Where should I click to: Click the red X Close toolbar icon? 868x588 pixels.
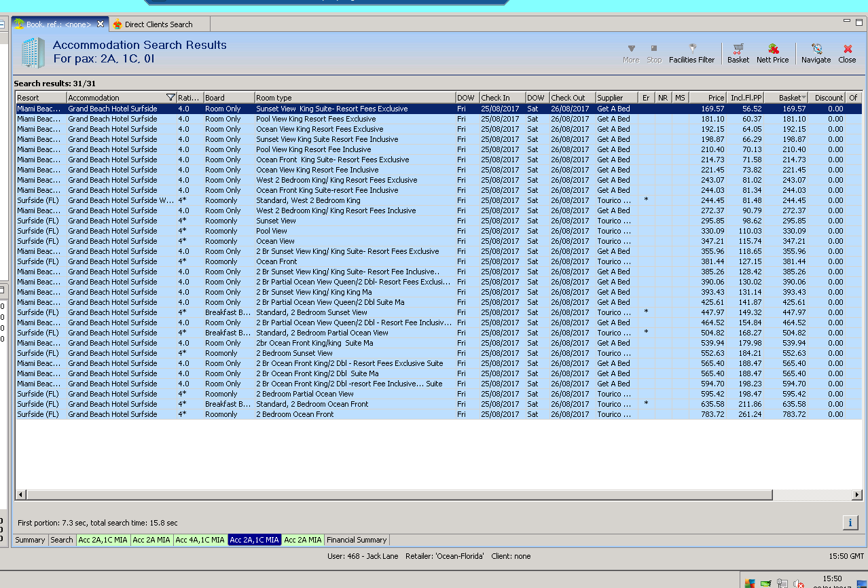(847, 49)
